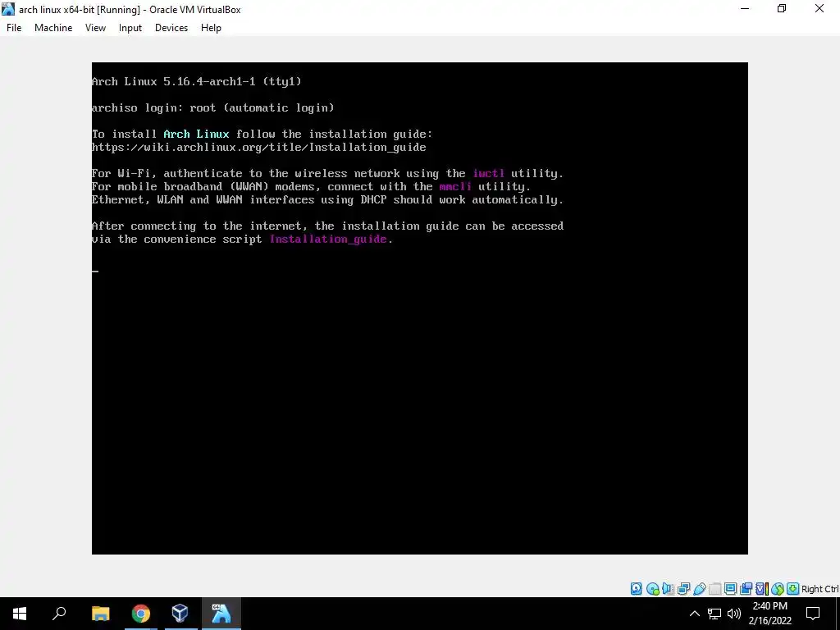
Task: Click the cyan Arch Linux text
Action: point(196,134)
